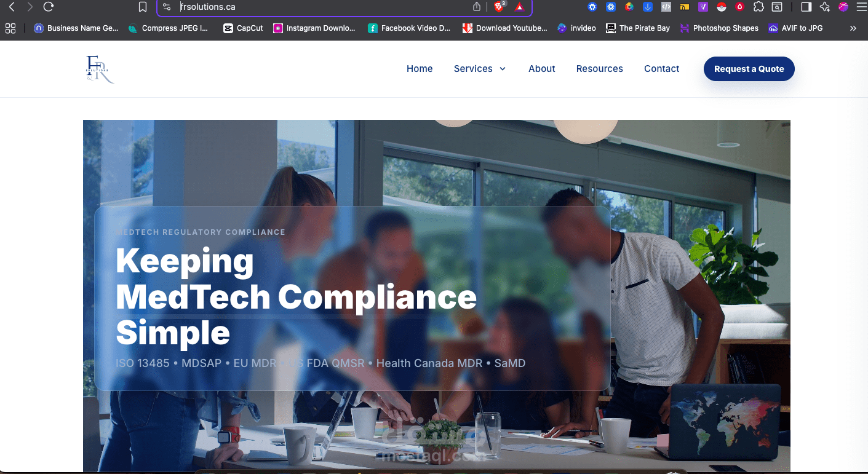Open the Instagram Downloader bookmark
Screen dimensions: 868x474
[314, 28]
